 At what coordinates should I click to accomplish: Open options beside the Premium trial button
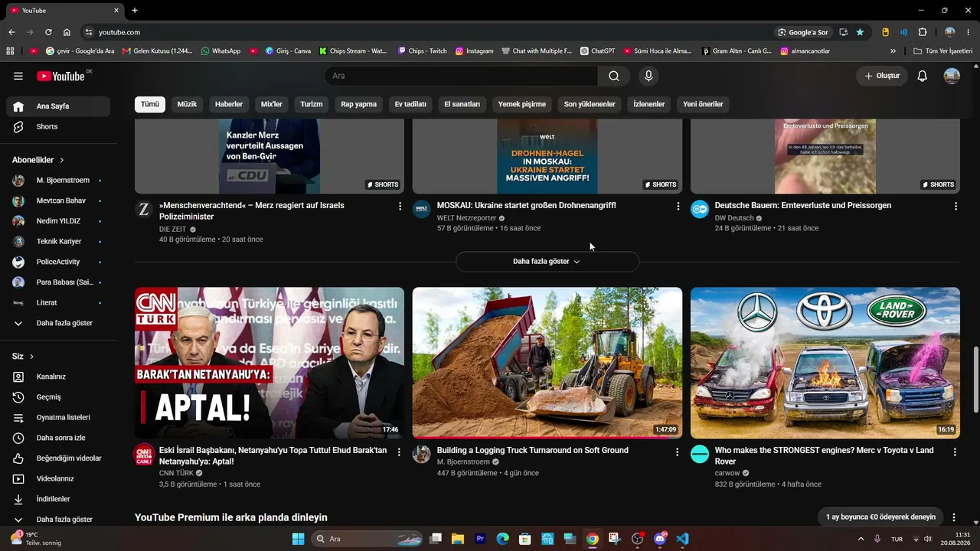[x=954, y=517]
